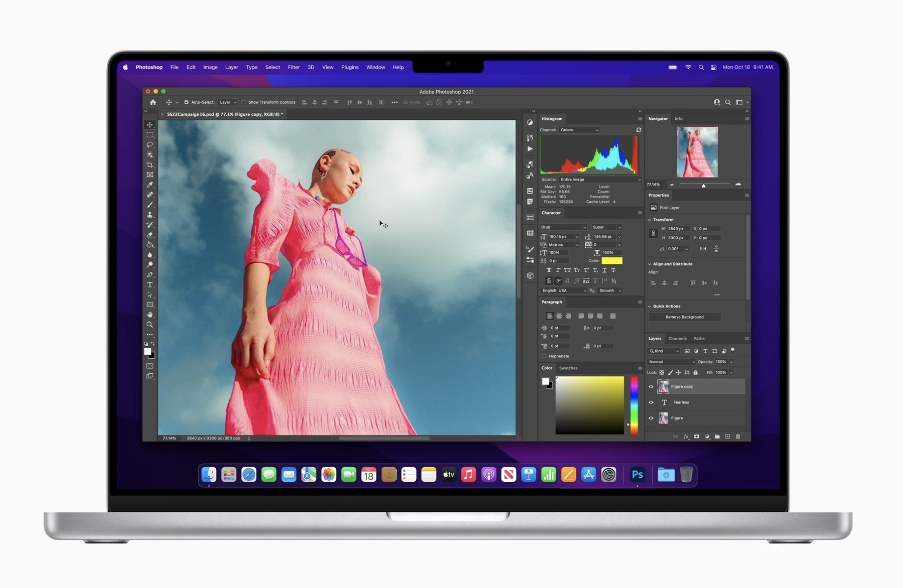Viewport: 903px width, 588px height.
Task: Toggle Auto-Select checkbox
Action: (186, 102)
